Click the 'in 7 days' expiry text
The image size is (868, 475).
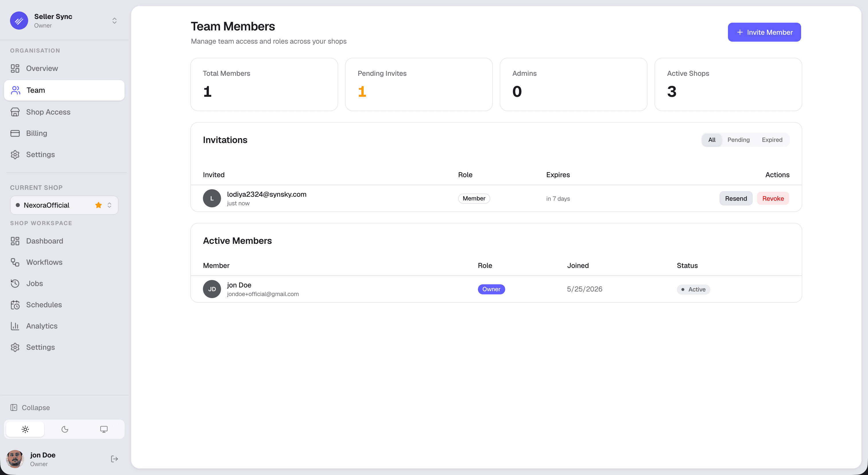[x=558, y=198]
